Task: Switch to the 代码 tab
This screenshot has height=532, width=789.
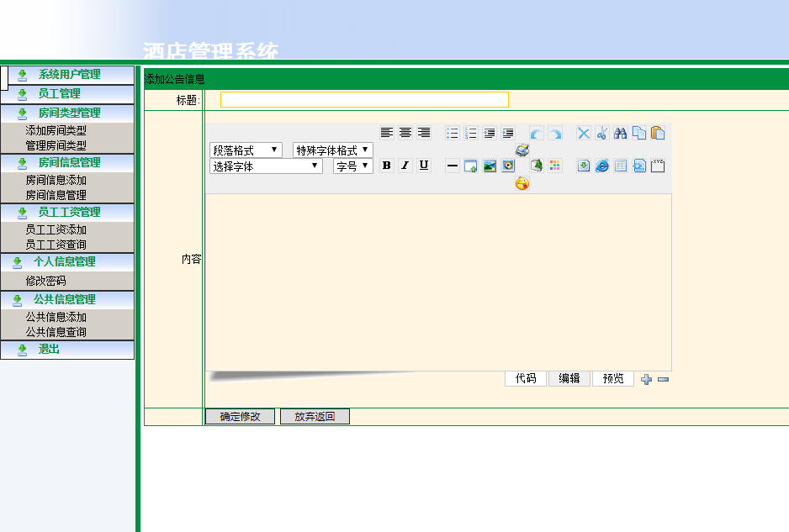Action: coord(526,379)
